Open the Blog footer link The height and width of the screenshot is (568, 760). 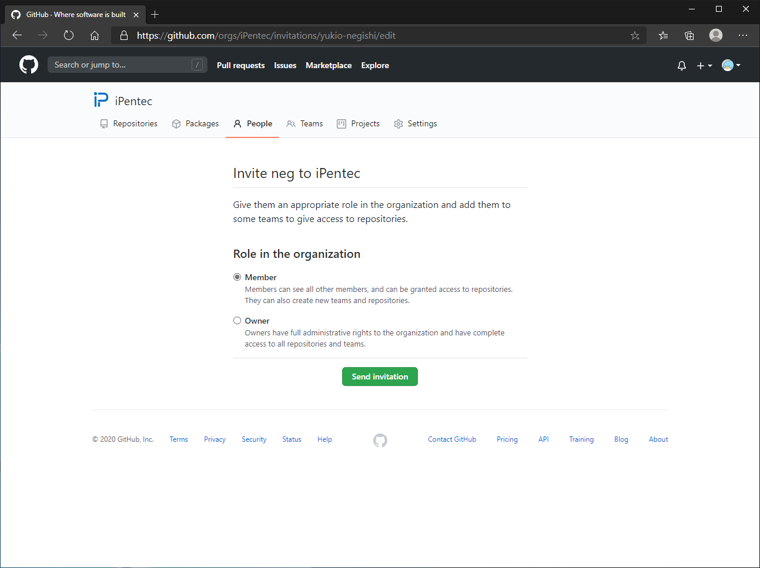click(621, 439)
